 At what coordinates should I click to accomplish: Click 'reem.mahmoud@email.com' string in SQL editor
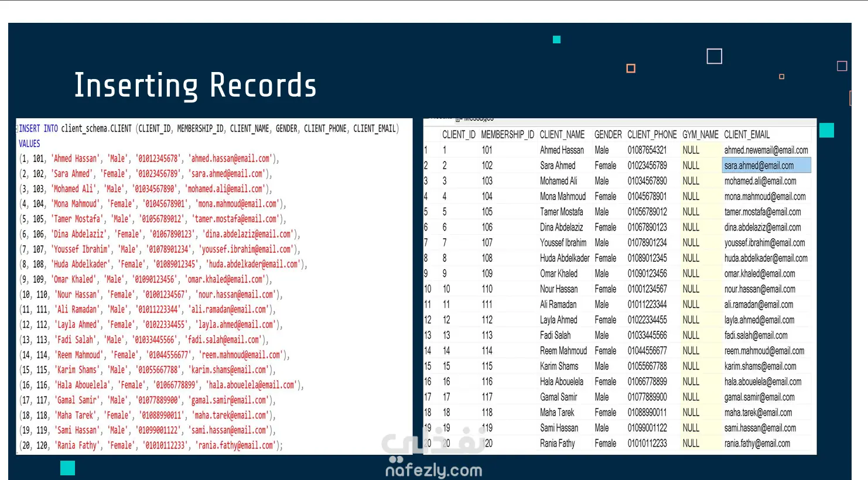(242, 355)
